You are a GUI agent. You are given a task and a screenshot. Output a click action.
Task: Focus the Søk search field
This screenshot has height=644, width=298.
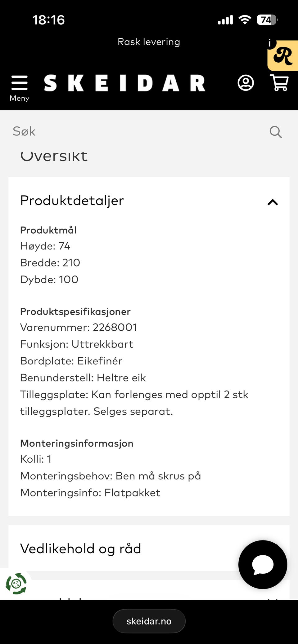[137, 131]
